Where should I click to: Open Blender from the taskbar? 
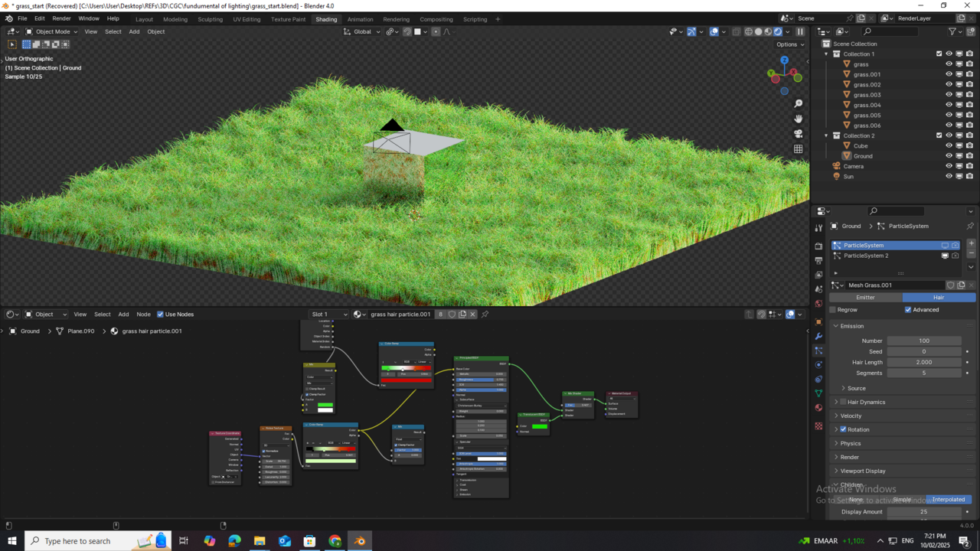(360, 541)
